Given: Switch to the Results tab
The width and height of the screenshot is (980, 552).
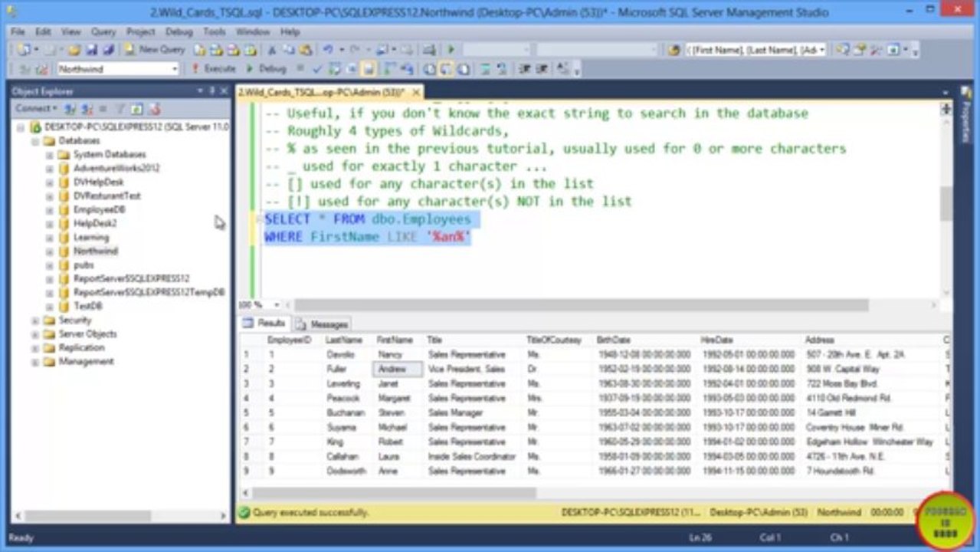Looking at the screenshot, I should tap(265, 324).
